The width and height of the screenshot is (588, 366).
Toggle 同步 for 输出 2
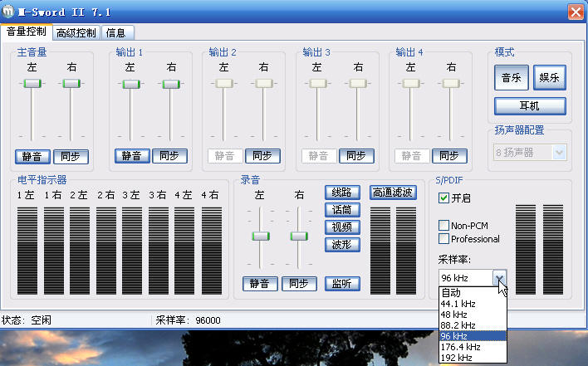click(262, 155)
